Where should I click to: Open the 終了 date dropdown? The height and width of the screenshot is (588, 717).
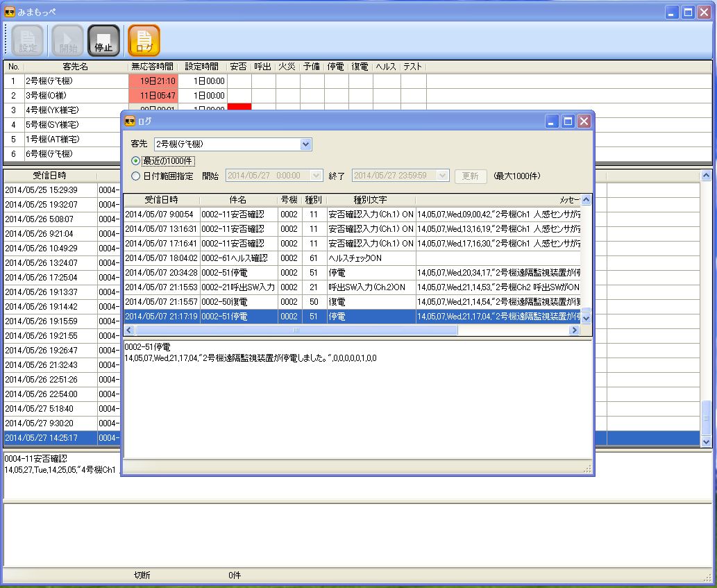(443, 176)
